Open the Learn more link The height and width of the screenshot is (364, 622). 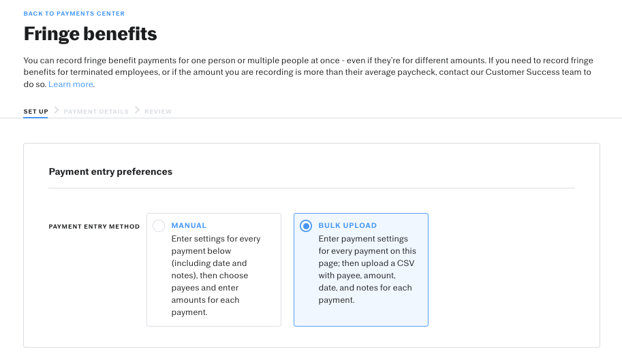pos(71,84)
